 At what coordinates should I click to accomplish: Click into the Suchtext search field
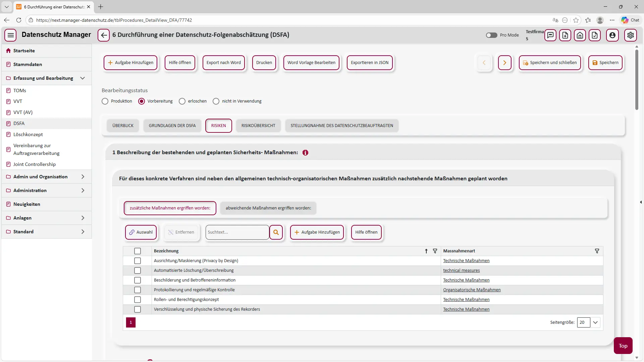tap(237, 232)
